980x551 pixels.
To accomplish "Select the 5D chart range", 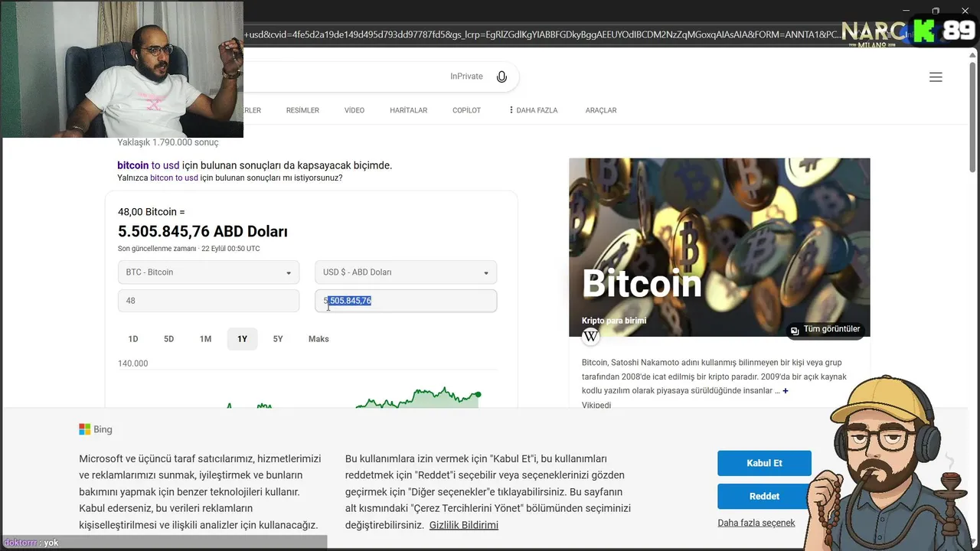I will 169,339.
